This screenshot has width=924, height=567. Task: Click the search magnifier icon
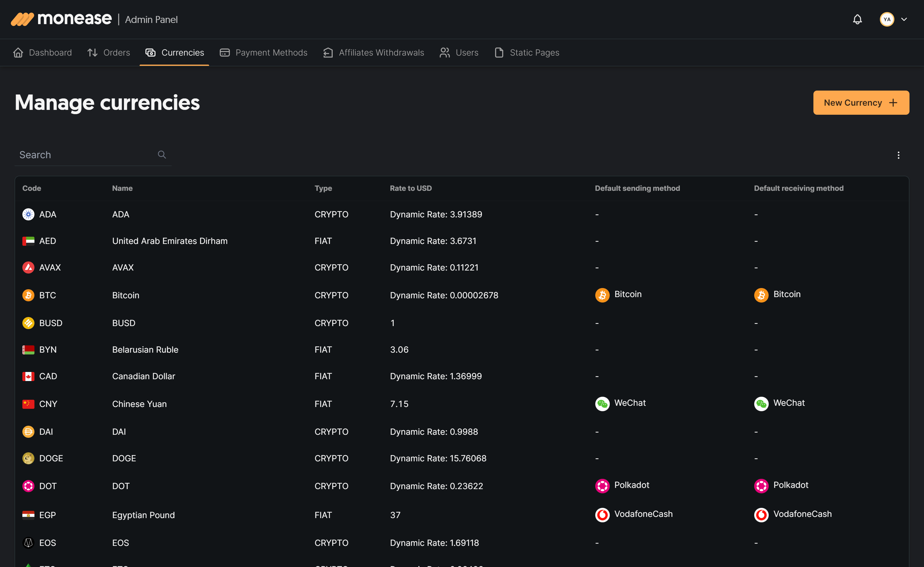[x=162, y=155]
